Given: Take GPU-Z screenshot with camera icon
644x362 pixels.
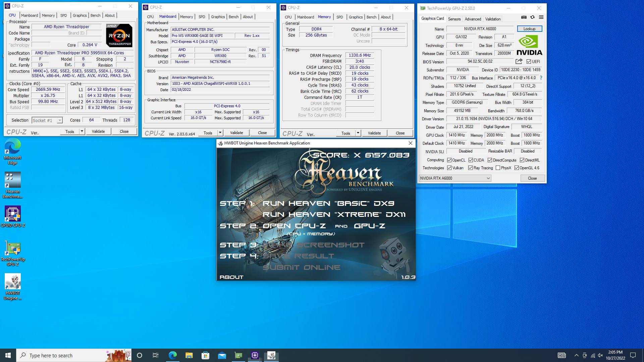Looking at the screenshot, I should [524, 17].
